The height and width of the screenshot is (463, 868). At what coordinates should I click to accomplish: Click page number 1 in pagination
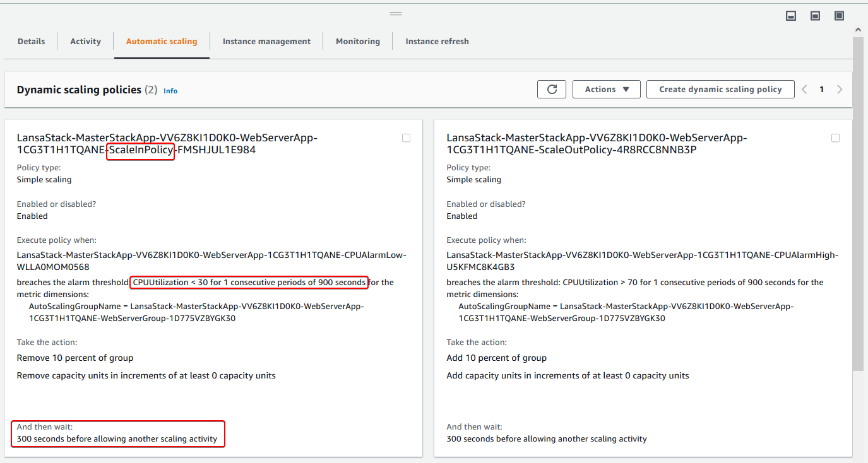click(822, 90)
